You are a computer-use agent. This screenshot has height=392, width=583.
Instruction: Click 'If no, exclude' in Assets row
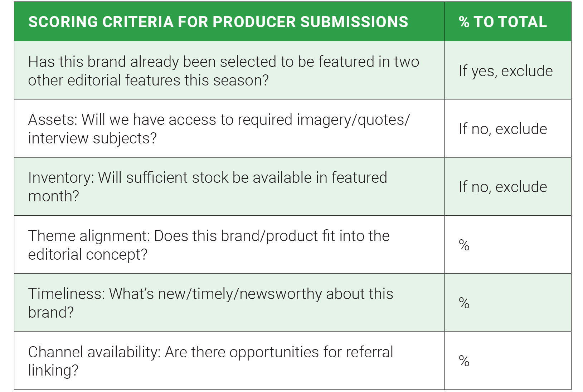coord(507,128)
